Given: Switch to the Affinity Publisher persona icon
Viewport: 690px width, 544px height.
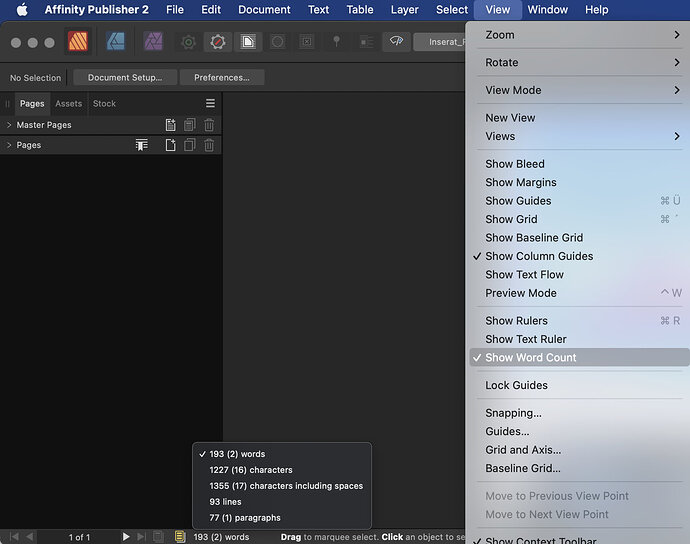Looking at the screenshot, I should pos(78,42).
